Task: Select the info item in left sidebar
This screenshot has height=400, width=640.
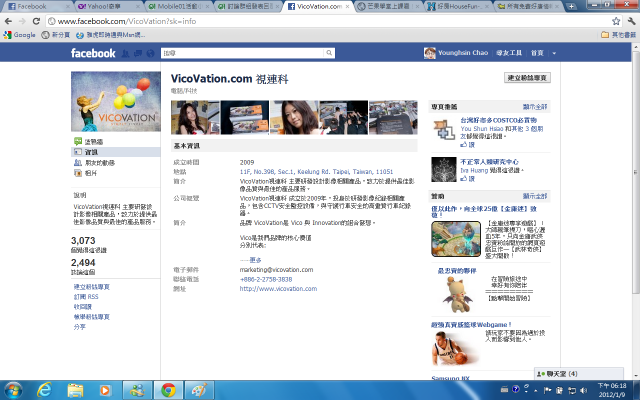Action: coord(116,152)
